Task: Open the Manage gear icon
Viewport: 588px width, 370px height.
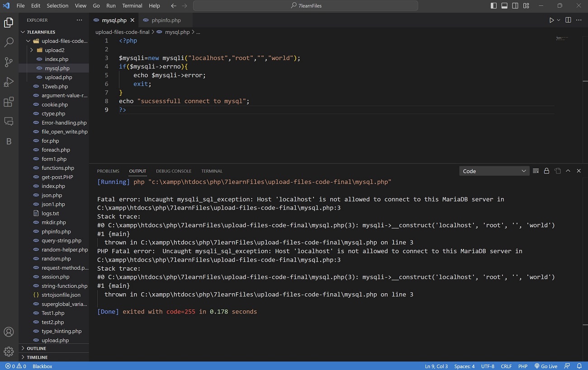Action: click(9, 351)
